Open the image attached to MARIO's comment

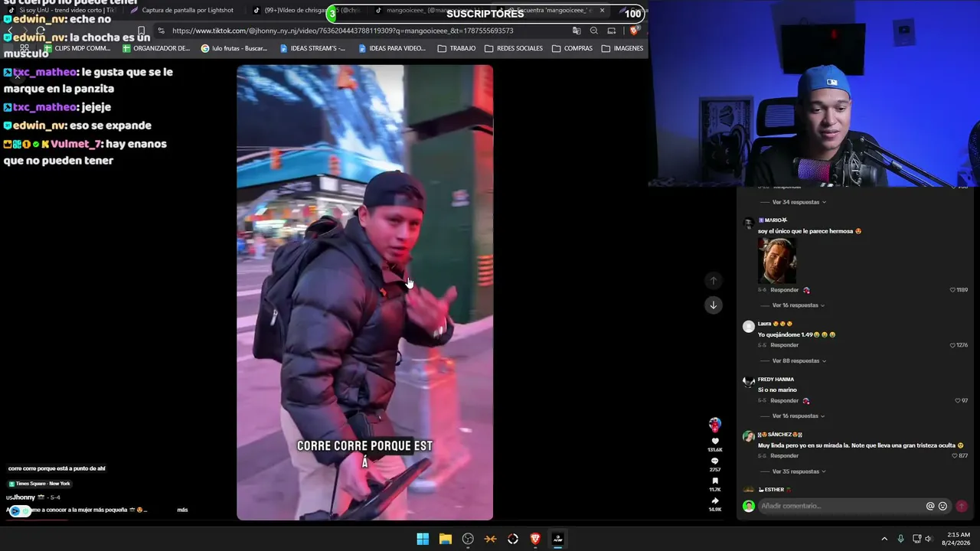[x=777, y=260]
